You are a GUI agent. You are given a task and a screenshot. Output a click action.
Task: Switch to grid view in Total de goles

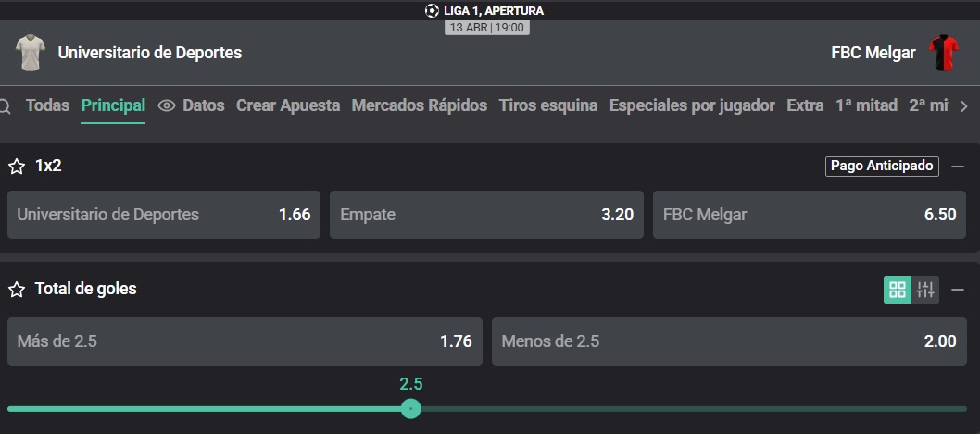[x=898, y=290]
